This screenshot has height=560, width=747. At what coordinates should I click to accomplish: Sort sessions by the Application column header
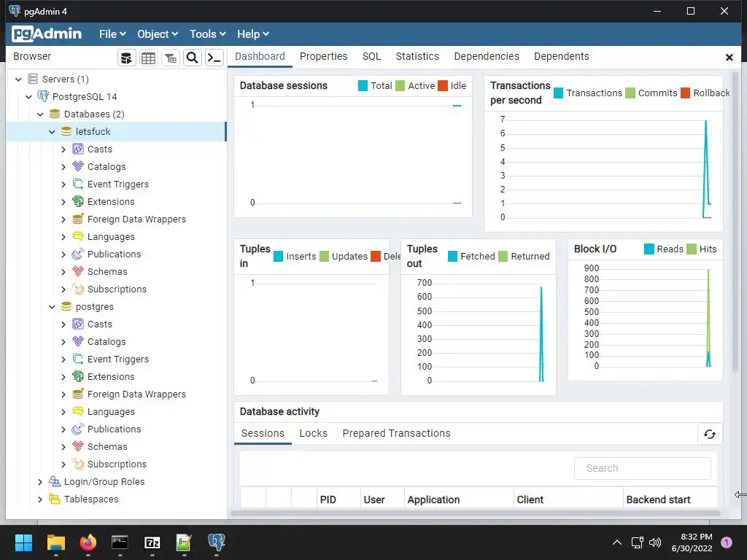(459, 499)
